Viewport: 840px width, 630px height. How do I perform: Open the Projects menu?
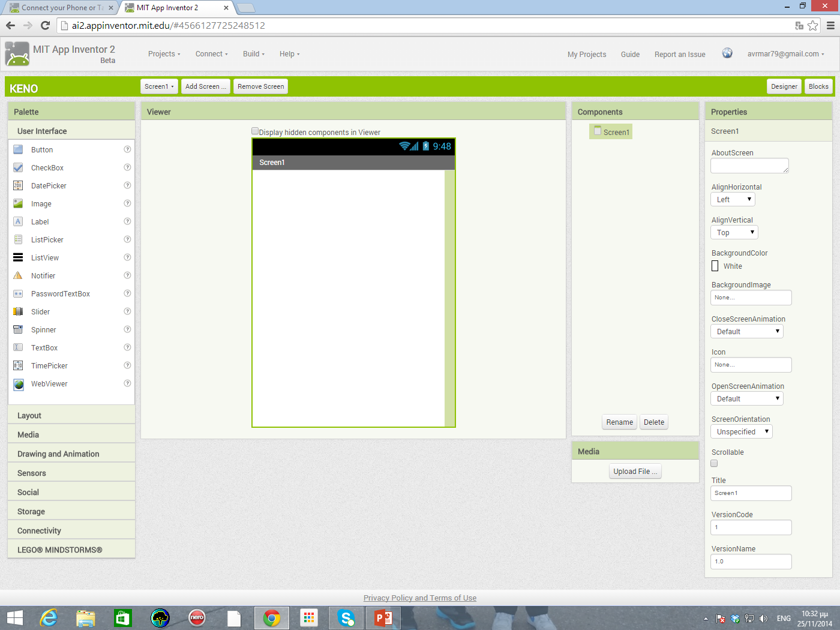164,53
